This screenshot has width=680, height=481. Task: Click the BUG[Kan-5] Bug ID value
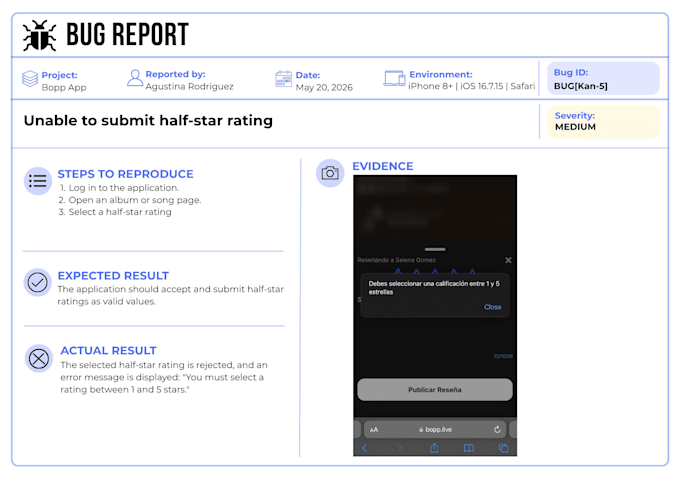pos(581,86)
